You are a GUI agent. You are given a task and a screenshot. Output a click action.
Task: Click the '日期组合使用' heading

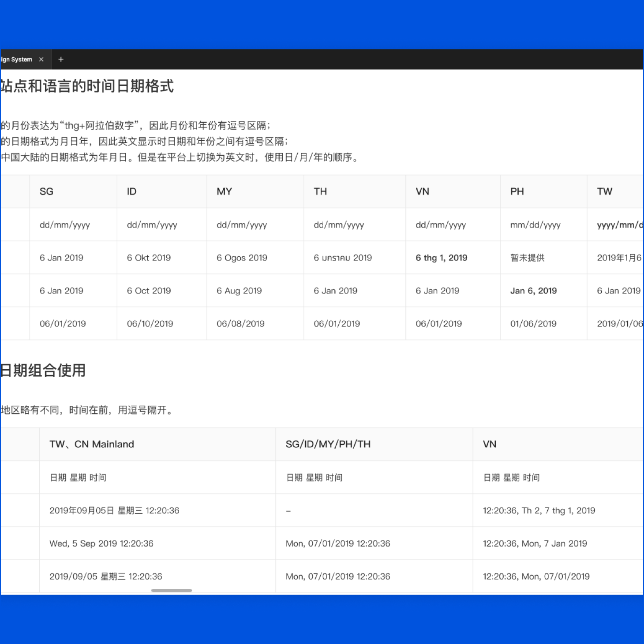[43, 370]
